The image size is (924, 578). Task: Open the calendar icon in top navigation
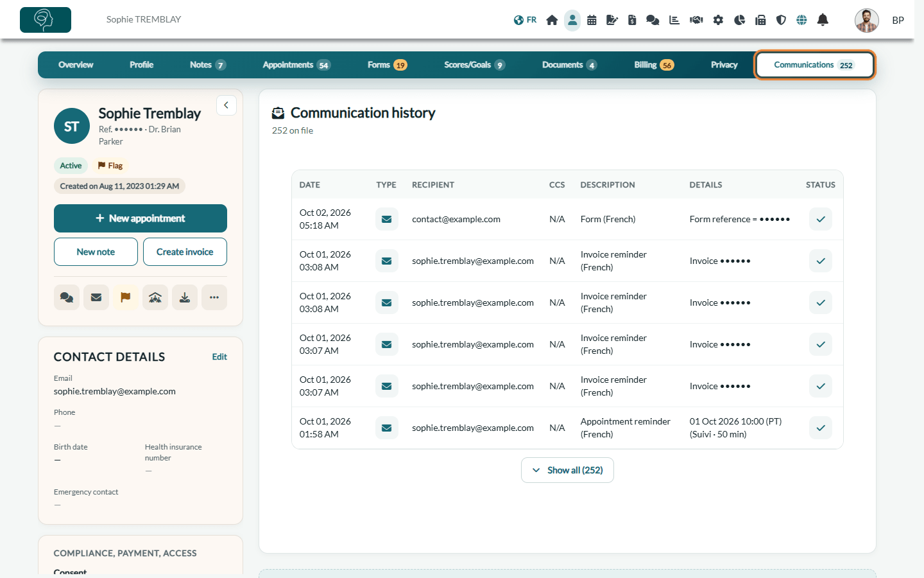click(592, 20)
